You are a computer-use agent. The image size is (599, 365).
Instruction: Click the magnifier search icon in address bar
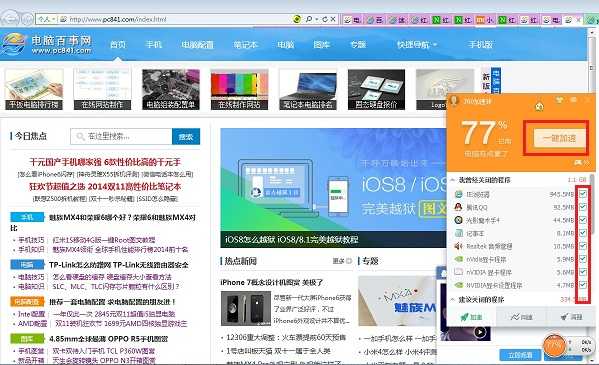coord(309,19)
